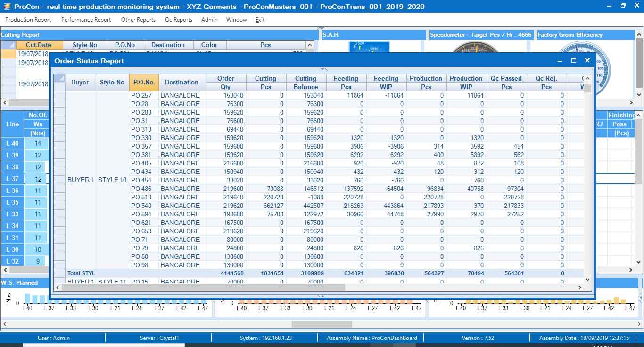Click the Cutting Balance column header

tap(306, 83)
